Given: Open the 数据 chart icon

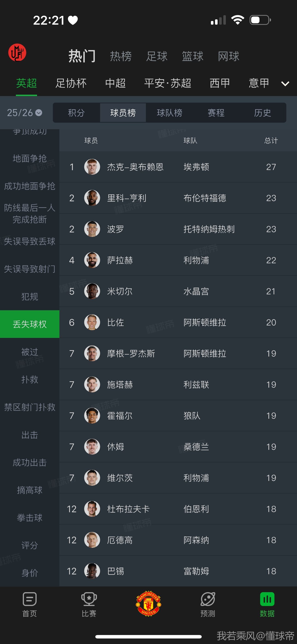Looking at the screenshot, I should (x=267, y=599).
